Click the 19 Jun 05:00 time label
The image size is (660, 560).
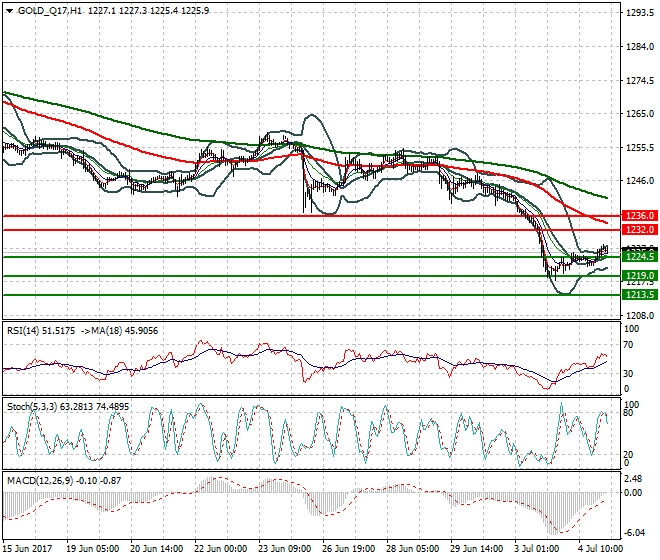[x=93, y=549]
